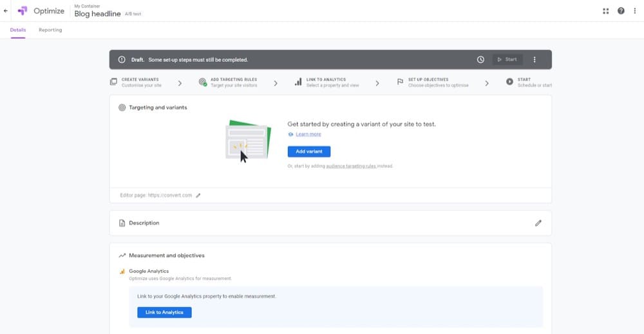Screen dimensions: 644x334
Task: Follow the audience targeting rules link
Action: click(x=352, y=166)
